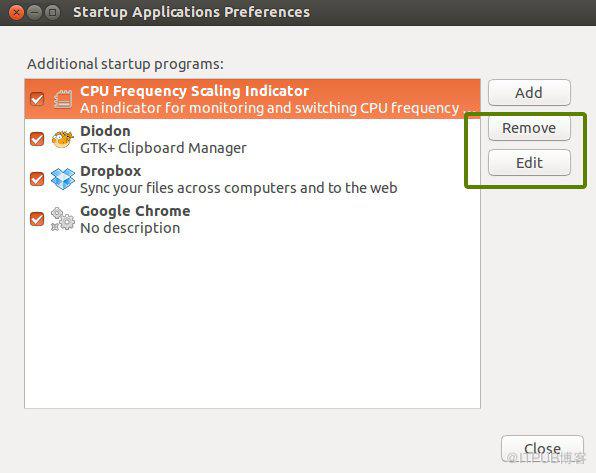This screenshot has height=473, width=596.
Task: Untick the Google Chrome startup checkbox
Action: (x=37, y=219)
